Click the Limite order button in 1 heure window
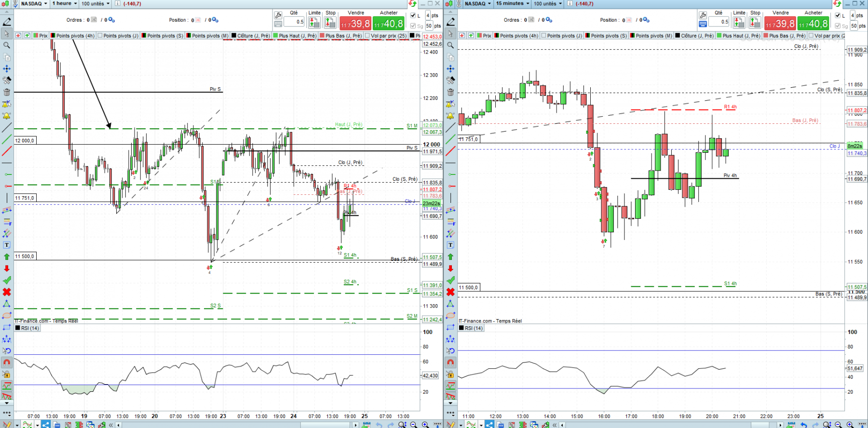 click(314, 22)
